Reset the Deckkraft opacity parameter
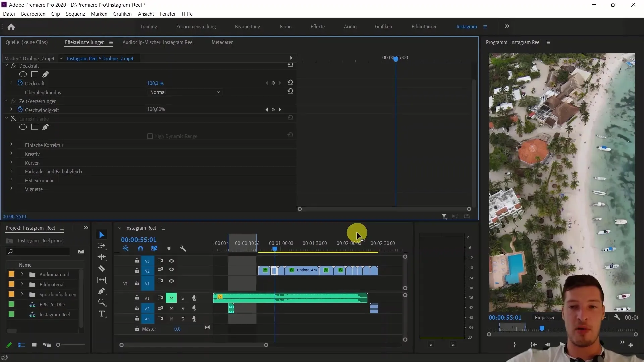The height and width of the screenshot is (362, 644). [x=290, y=82]
